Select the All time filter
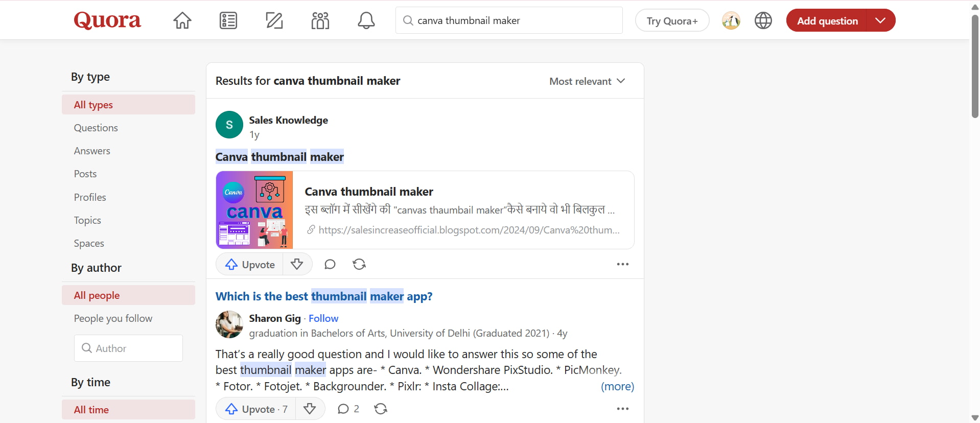980x423 pixels. point(129,410)
